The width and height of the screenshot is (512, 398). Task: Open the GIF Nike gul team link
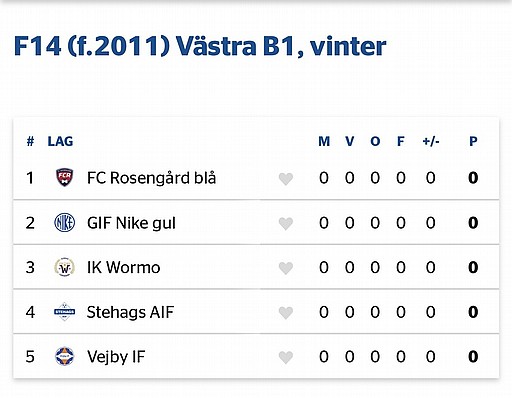click(131, 223)
